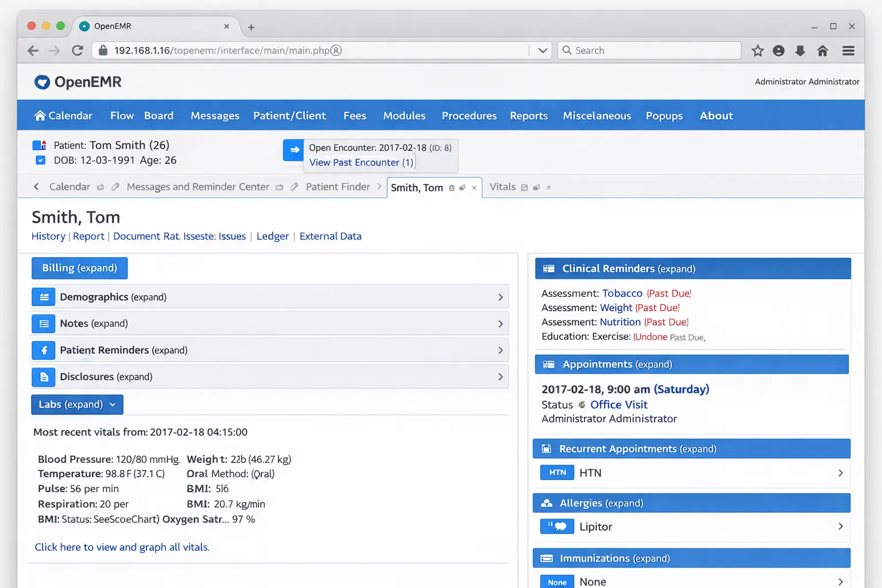Expand the Disclosures row chevron
Image resolution: width=882 pixels, height=588 pixels.
pos(500,377)
